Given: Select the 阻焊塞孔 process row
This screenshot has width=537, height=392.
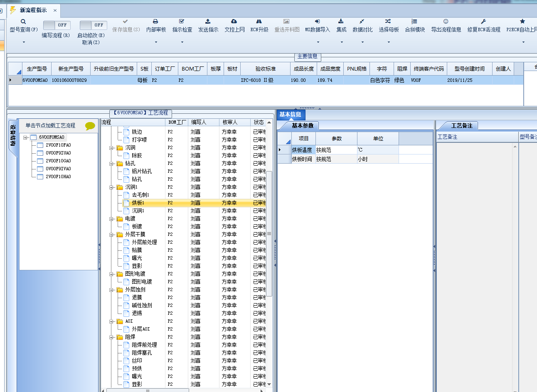Looking at the screenshot, I should 183,353.
